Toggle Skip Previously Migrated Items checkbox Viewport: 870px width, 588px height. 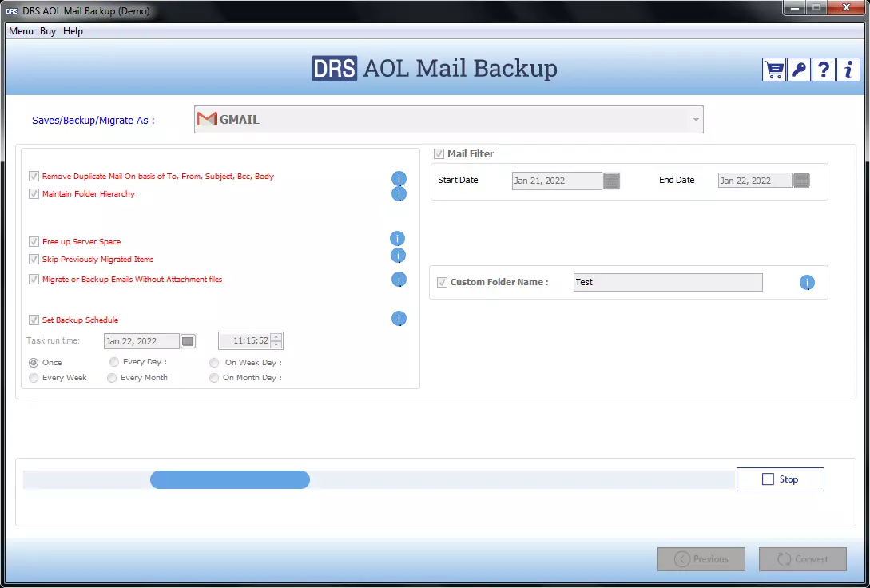[x=34, y=260]
